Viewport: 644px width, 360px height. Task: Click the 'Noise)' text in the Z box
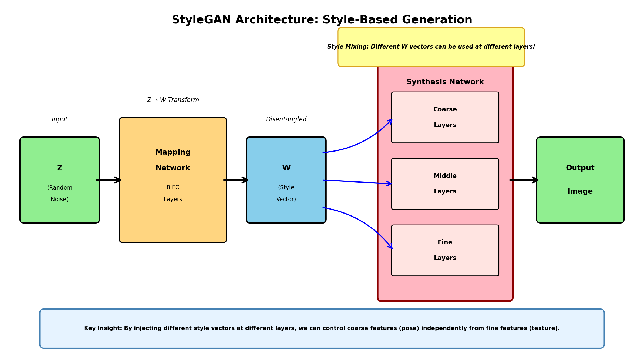tap(60, 199)
